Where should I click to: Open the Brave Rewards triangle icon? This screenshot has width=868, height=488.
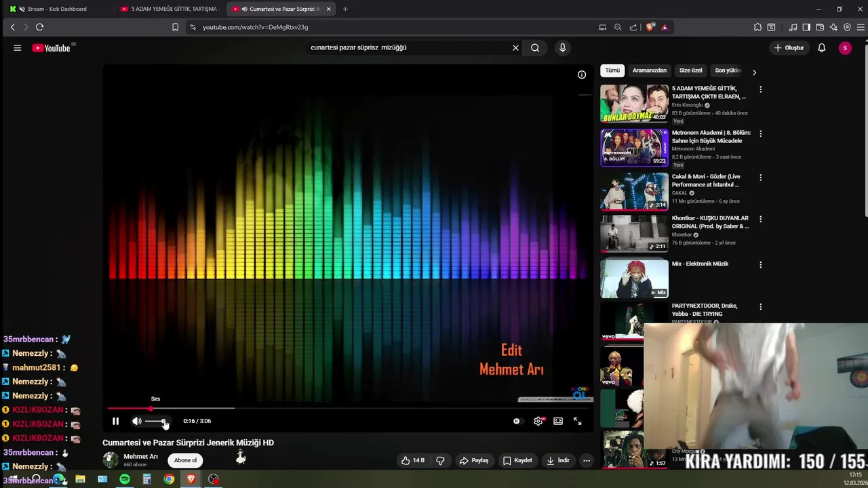click(665, 27)
